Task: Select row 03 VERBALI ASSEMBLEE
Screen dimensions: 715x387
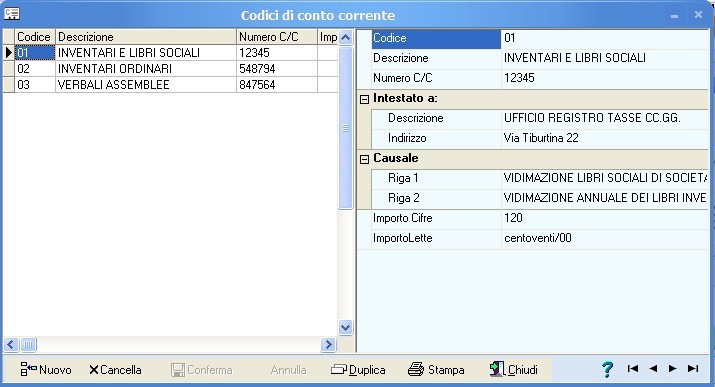Action: 170,85
